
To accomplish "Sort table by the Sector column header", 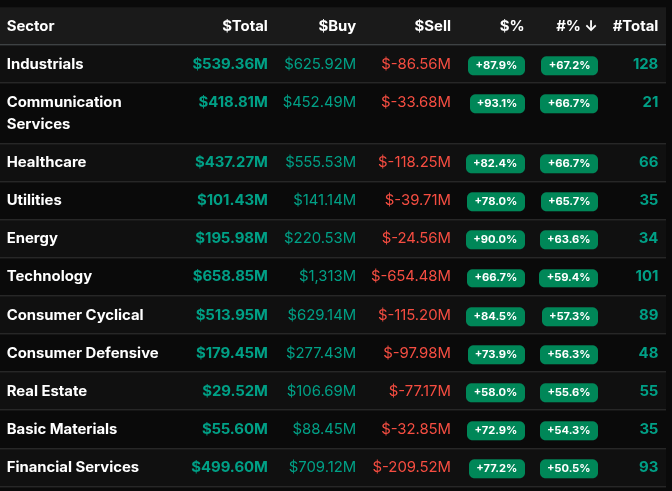I will coord(31,26).
